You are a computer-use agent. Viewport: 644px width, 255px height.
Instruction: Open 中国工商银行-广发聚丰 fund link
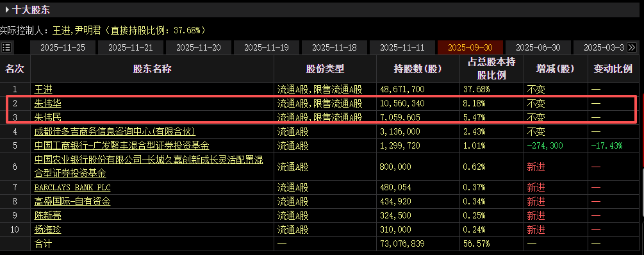[x=122, y=145]
